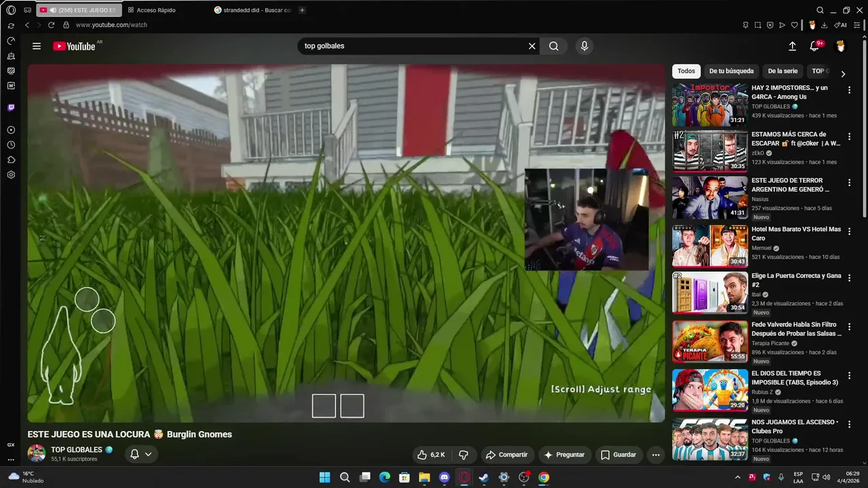
Task: Open YouTube upload/create icon
Action: point(792,46)
